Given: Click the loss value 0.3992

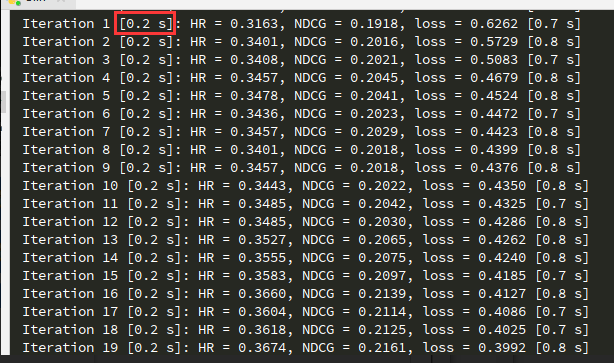Looking at the screenshot, I should point(502,348).
